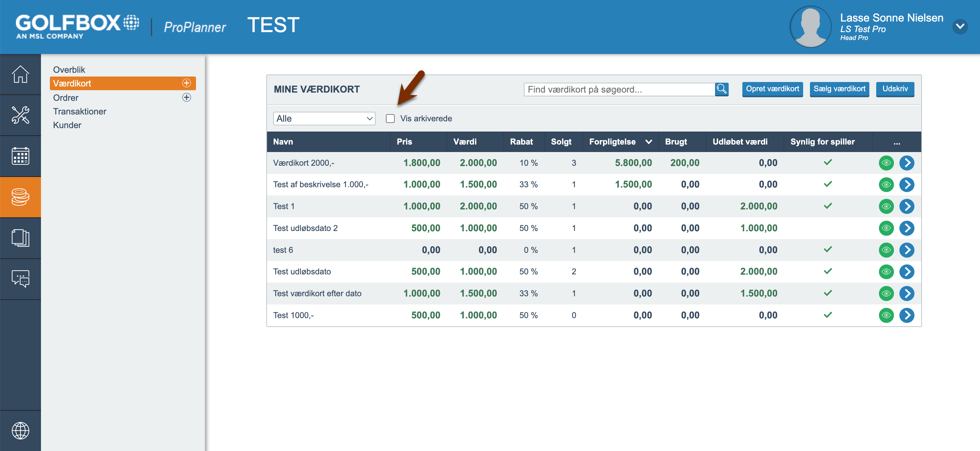Open the Alle filter dropdown
The width and height of the screenshot is (980, 451).
coord(324,119)
